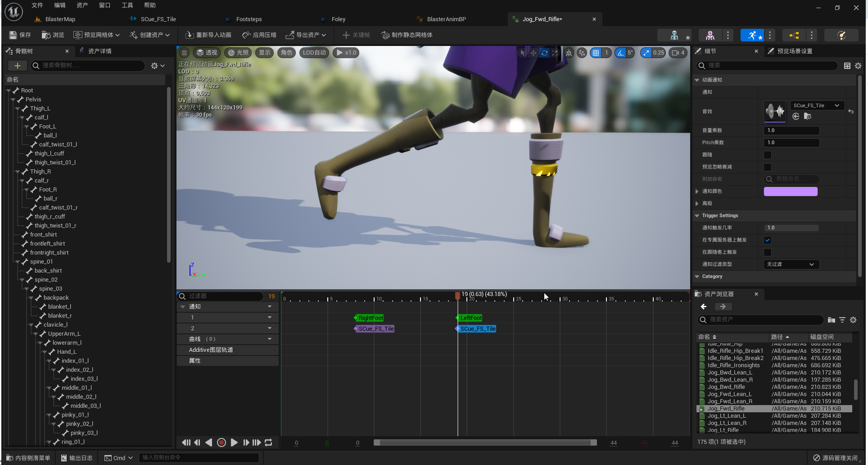This screenshot has width=868, height=465.
Task: Switch to the Skeleton editing mode icon
Action: pyautogui.click(x=674, y=35)
